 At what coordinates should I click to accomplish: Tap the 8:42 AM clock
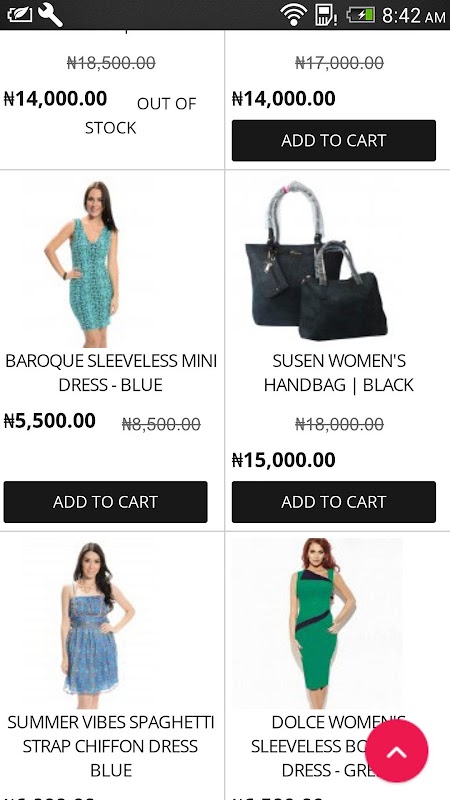(x=413, y=15)
